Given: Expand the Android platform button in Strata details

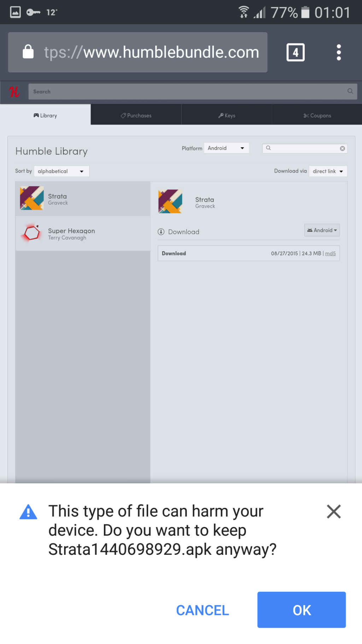Looking at the screenshot, I should (322, 230).
